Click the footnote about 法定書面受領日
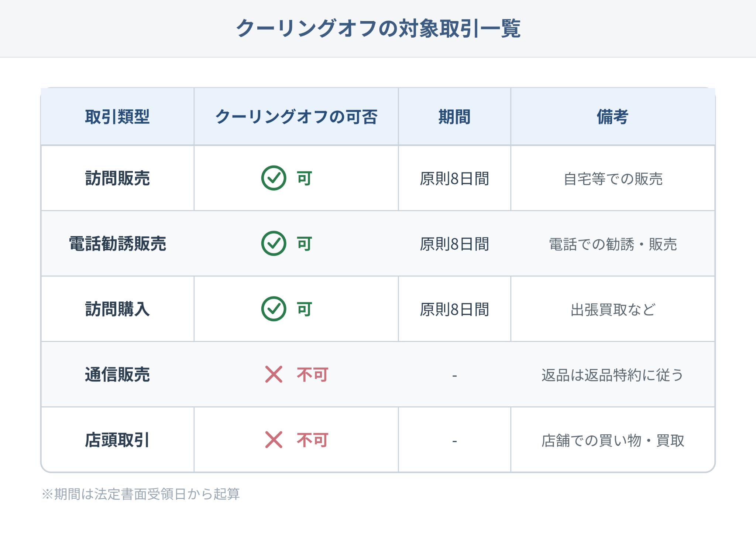756x550 pixels. click(x=141, y=494)
